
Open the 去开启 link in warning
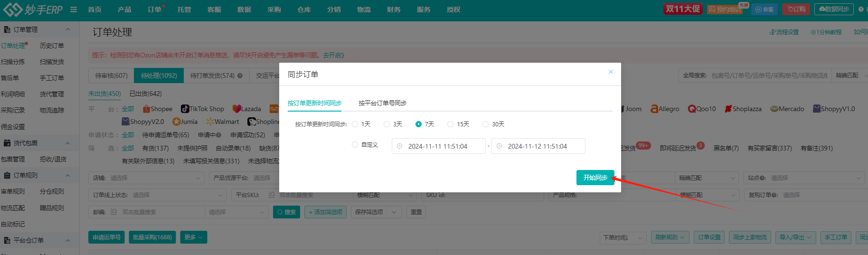coord(334,55)
